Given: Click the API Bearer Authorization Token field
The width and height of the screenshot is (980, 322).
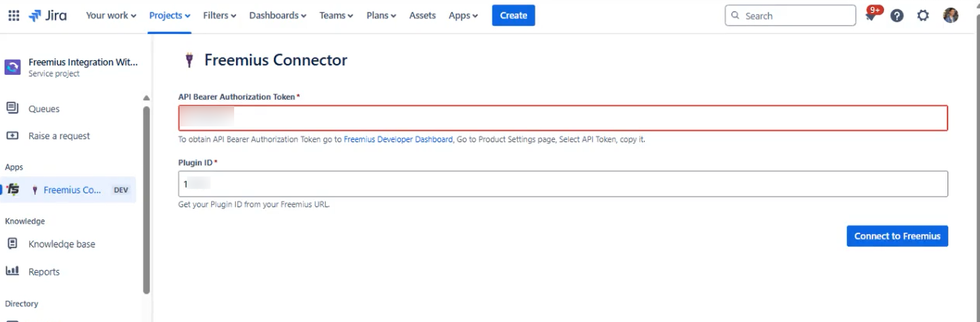Looking at the screenshot, I should (562, 118).
